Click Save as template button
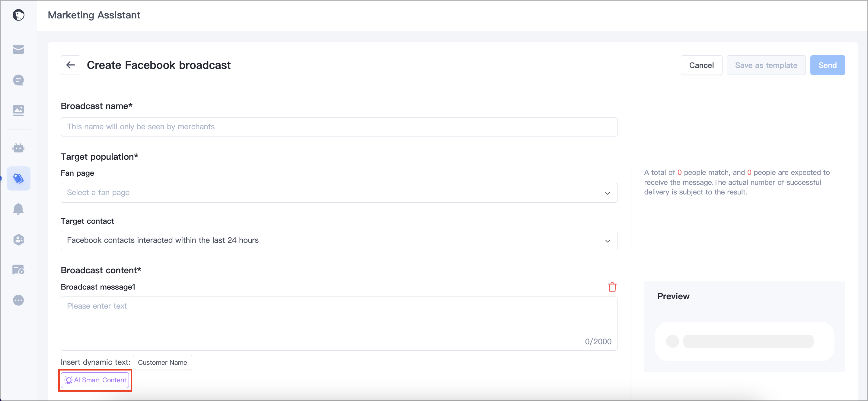868x401 pixels. (766, 65)
